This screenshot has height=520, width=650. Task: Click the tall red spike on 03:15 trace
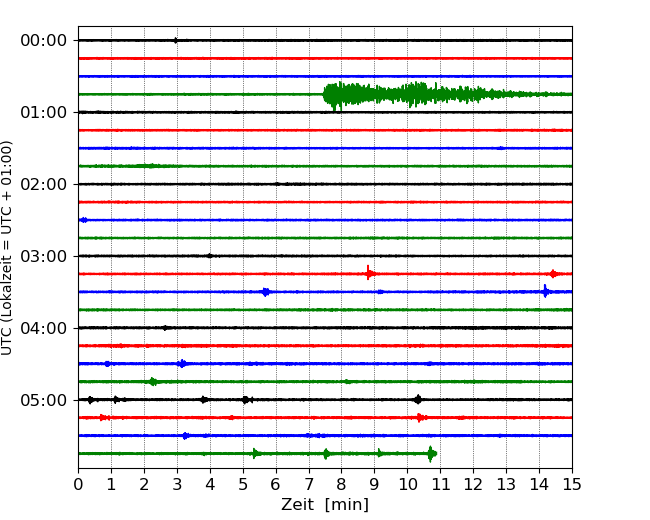pos(368,273)
